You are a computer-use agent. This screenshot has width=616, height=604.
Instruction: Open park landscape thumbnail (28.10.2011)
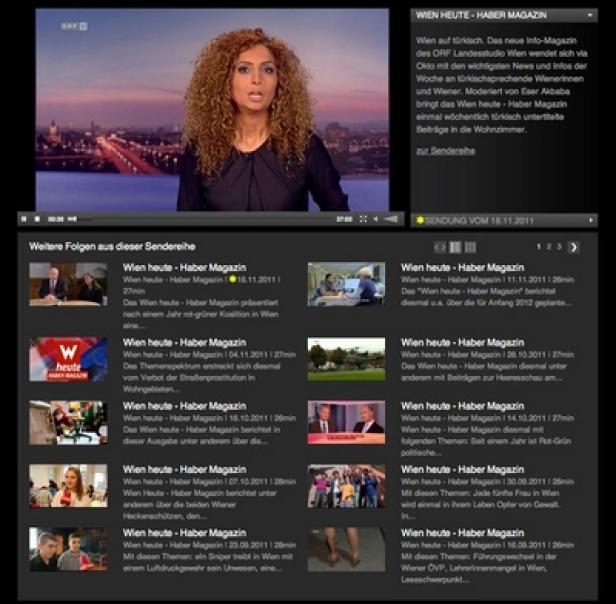(x=346, y=359)
